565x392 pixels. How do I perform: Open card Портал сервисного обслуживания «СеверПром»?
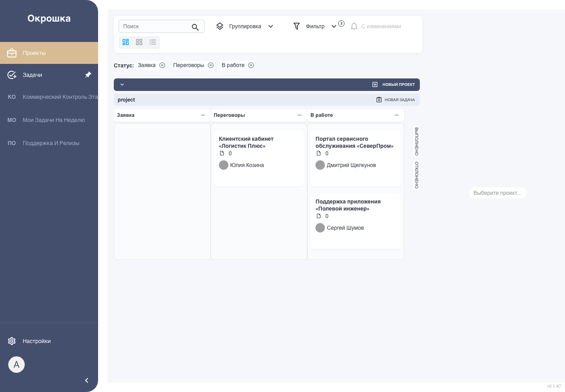(x=355, y=158)
